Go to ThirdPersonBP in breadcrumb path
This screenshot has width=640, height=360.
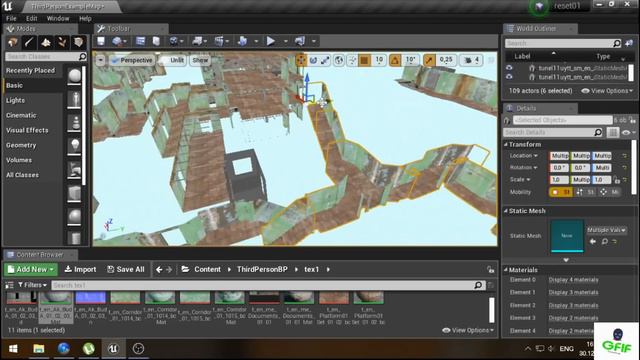pos(262,269)
